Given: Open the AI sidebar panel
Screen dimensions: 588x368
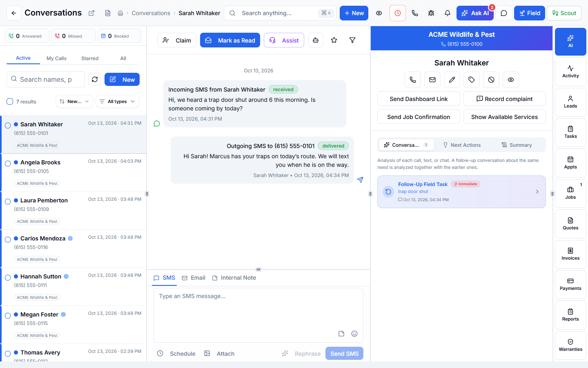Looking at the screenshot, I should point(570,41).
